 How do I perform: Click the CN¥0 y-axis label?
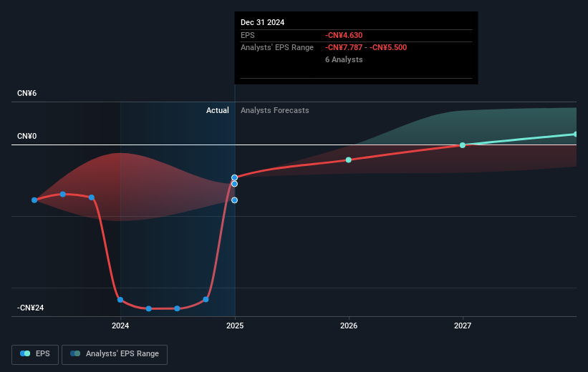pos(27,136)
